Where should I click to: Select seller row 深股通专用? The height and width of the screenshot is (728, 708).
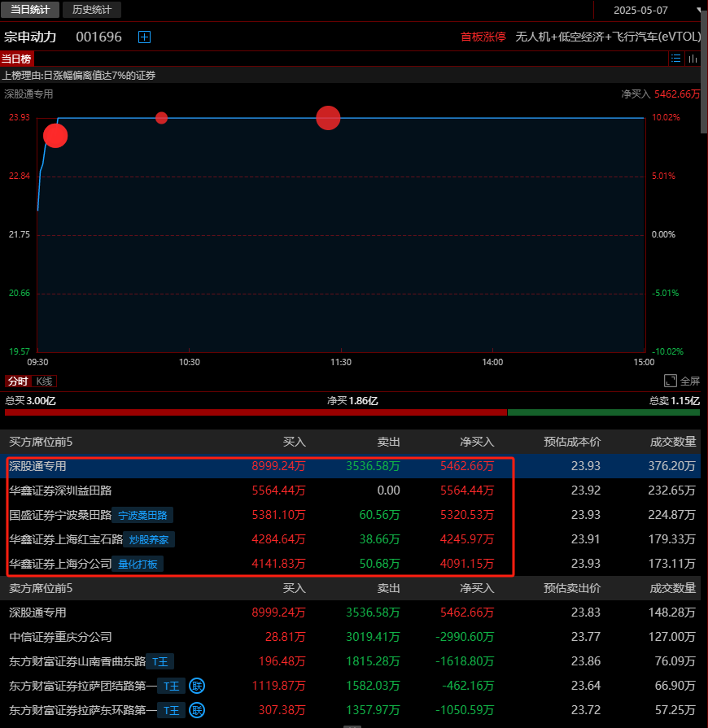(350, 612)
